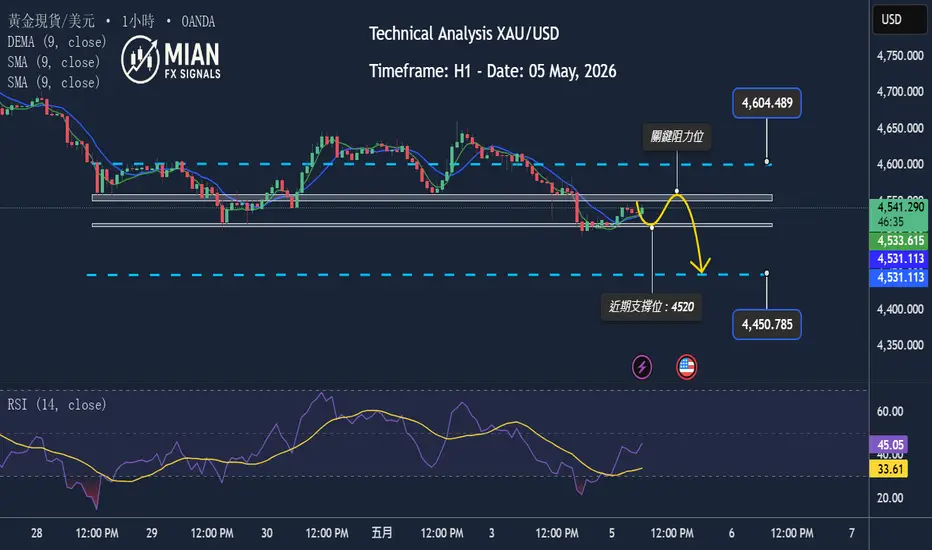Open the US flag economic event icon
932x550 pixels.
click(687, 367)
